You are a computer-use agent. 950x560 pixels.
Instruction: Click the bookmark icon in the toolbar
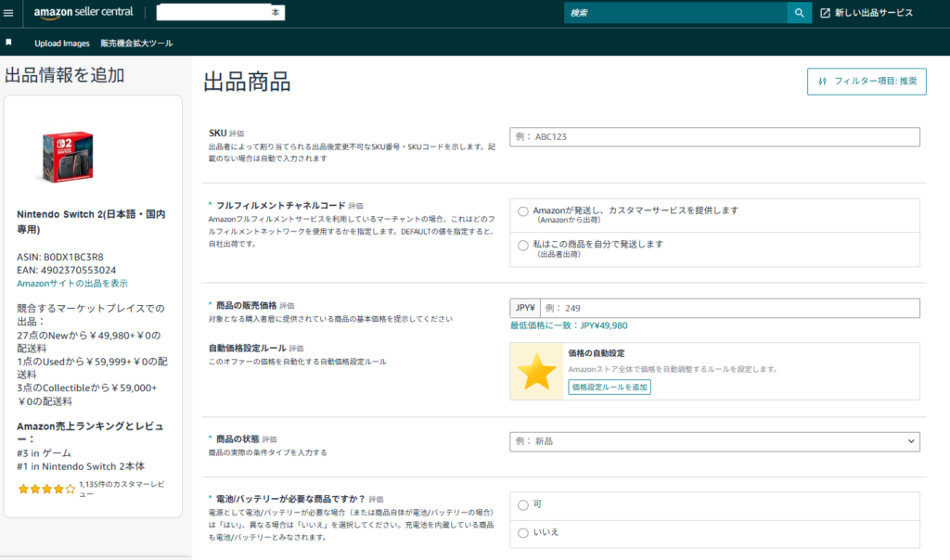[9, 43]
